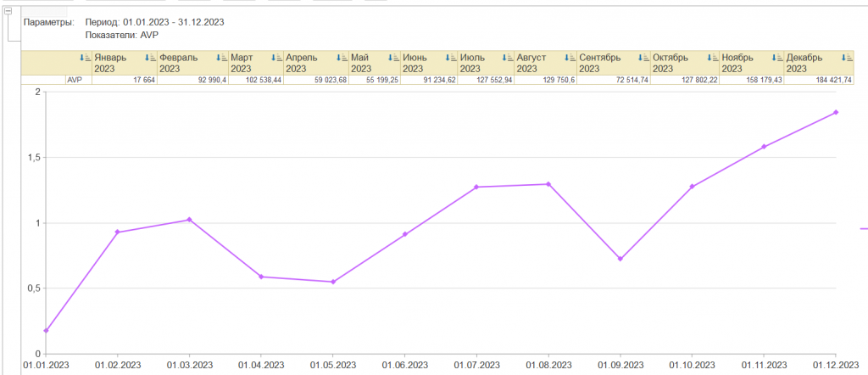Click the Показатели: AVP parameter text

pos(122,35)
